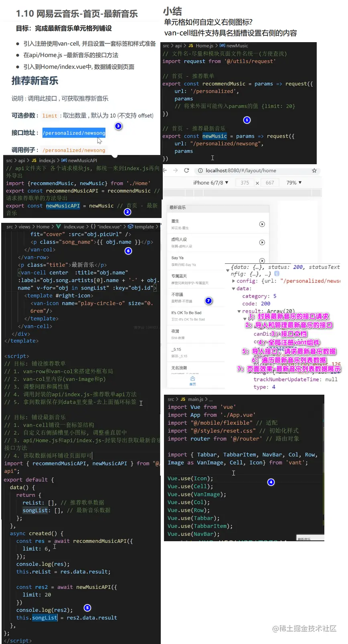Click the viewport height field 667

point(270,183)
